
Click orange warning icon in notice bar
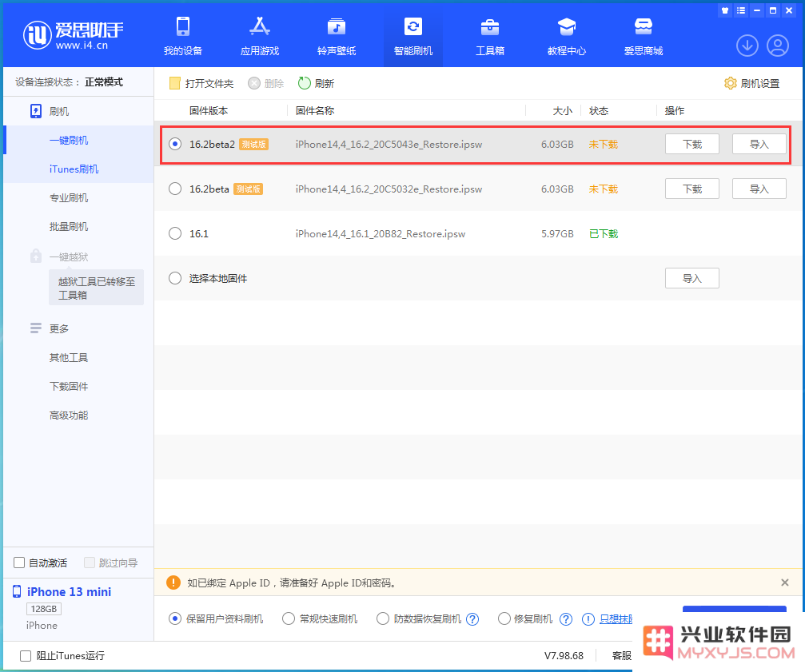[173, 583]
